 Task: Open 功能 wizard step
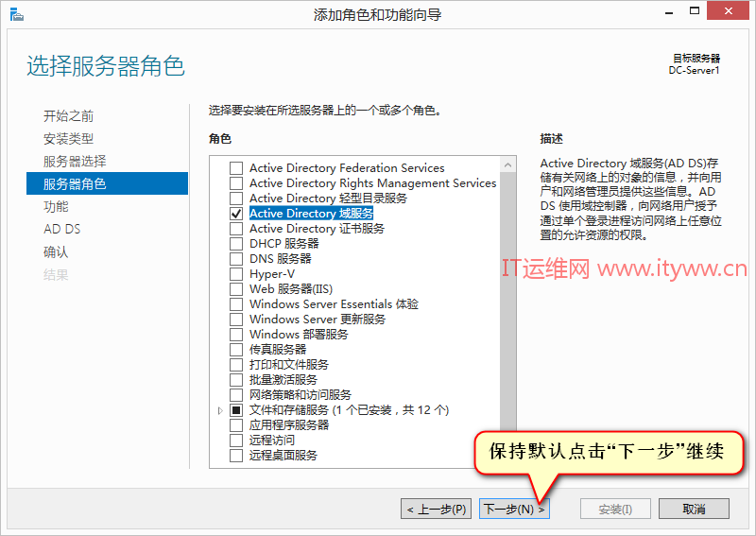(x=56, y=206)
